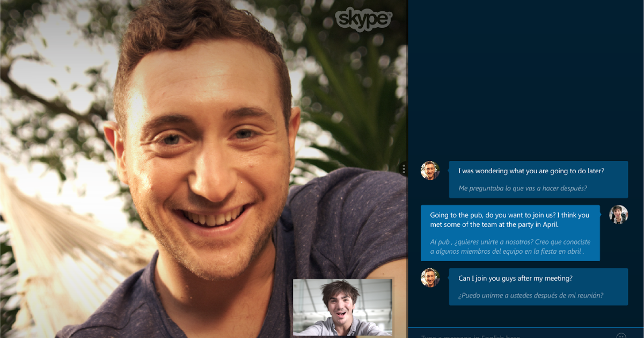Viewport: 644px width, 338px height.
Task: Click the three-dot handle between video and chat
Action: [404, 169]
